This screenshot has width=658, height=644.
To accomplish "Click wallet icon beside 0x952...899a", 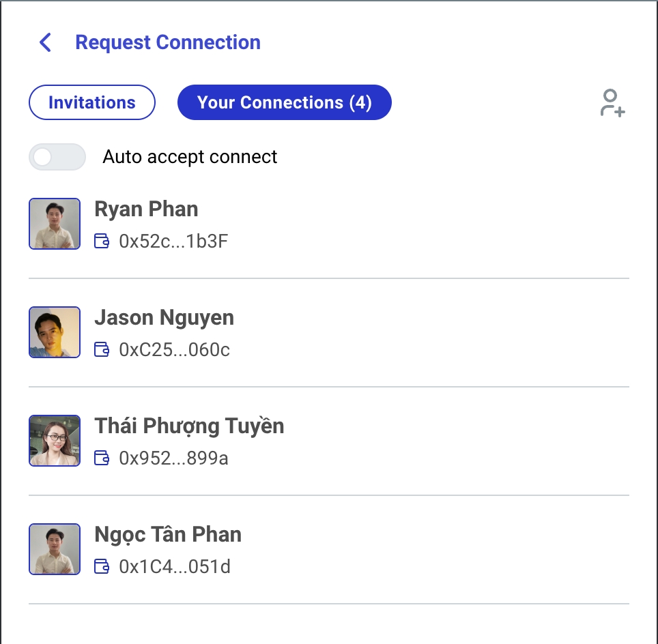I will (x=102, y=458).
